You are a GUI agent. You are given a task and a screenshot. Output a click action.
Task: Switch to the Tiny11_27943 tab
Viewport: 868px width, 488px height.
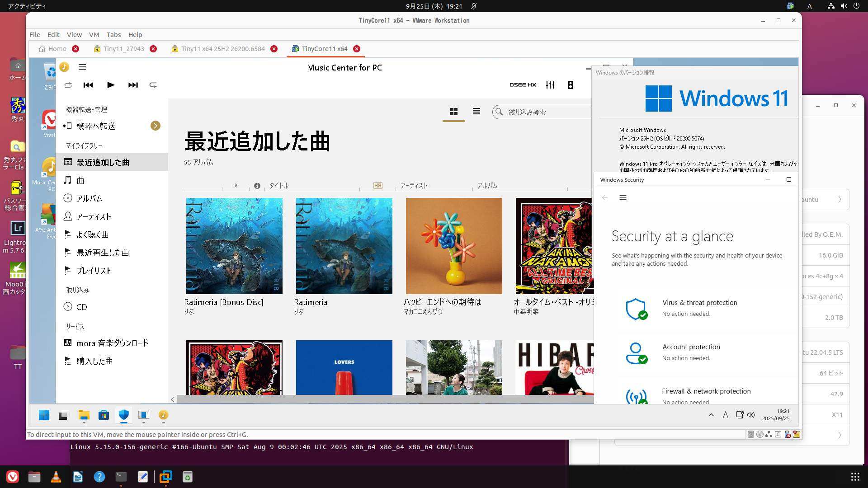(123, 49)
